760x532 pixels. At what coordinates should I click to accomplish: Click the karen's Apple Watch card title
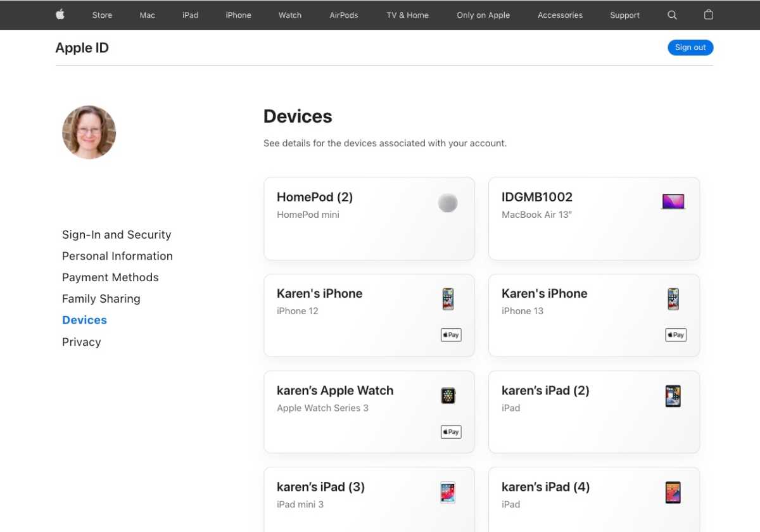click(335, 391)
